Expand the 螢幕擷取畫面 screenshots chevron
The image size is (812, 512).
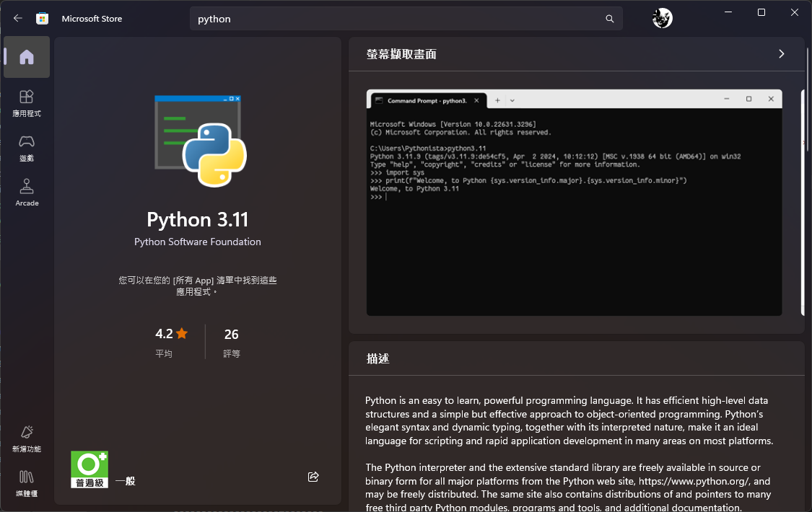[781, 54]
